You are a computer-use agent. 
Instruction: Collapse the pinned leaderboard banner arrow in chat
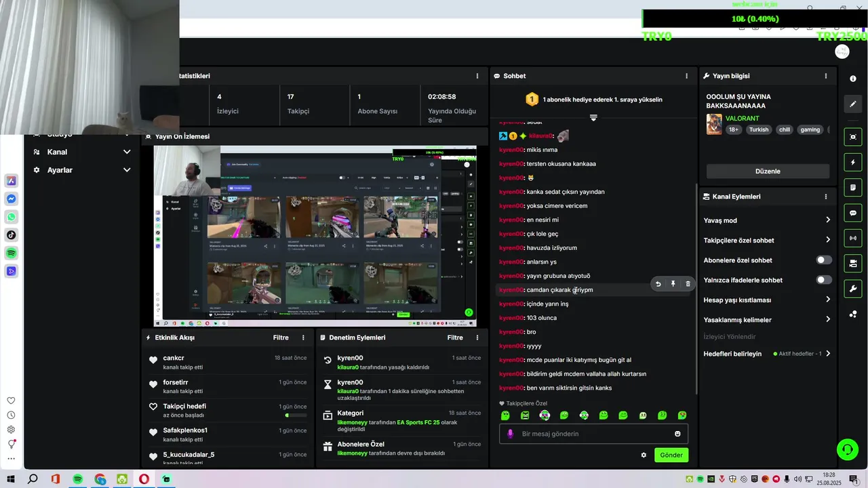[593, 118]
